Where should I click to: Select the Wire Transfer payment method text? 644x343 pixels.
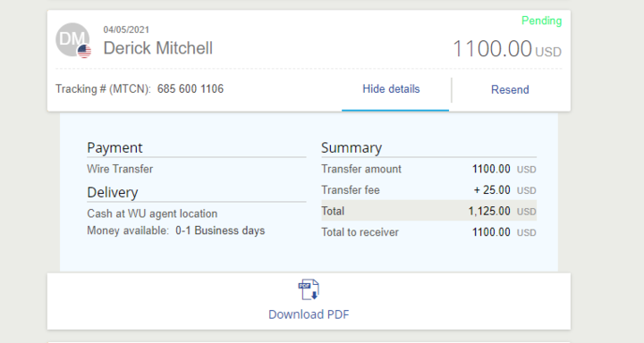tap(120, 169)
